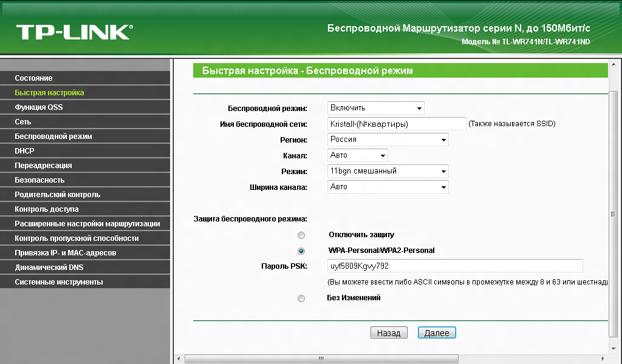
Task: Expand Режим dropdown '11bgn смешанный'
Action: click(388, 171)
